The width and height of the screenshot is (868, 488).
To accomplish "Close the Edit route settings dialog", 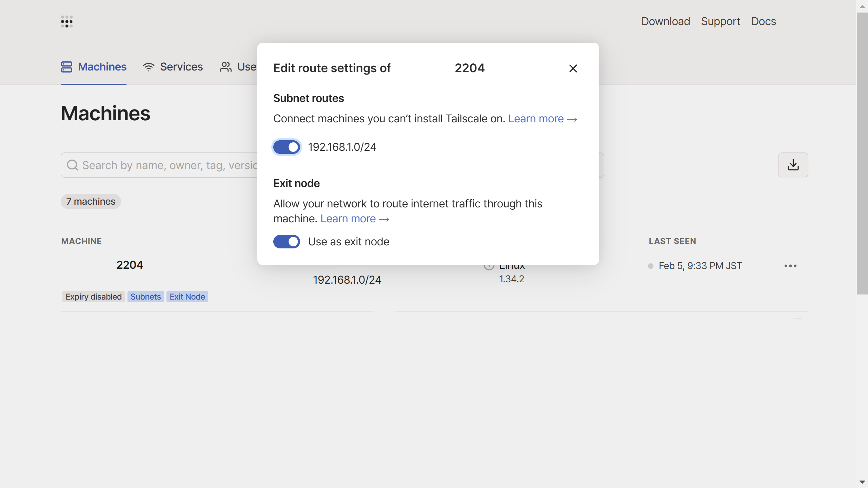I will [x=573, y=68].
